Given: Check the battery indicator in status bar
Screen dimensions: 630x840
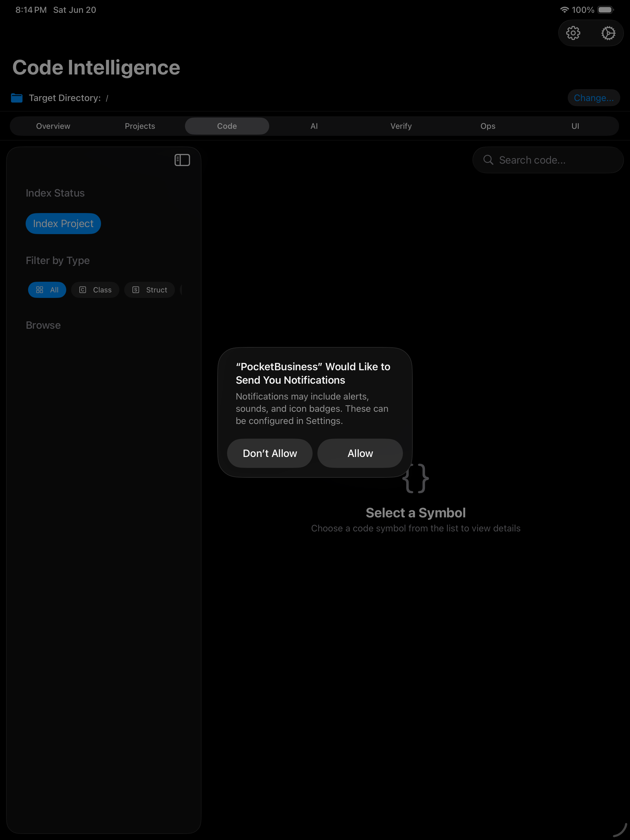Looking at the screenshot, I should click(606, 10).
